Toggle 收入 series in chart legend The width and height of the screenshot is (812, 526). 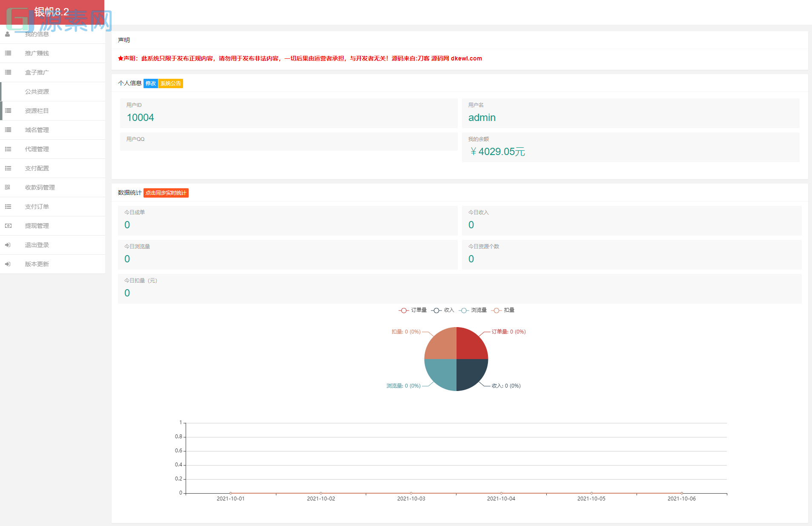[443, 310]
